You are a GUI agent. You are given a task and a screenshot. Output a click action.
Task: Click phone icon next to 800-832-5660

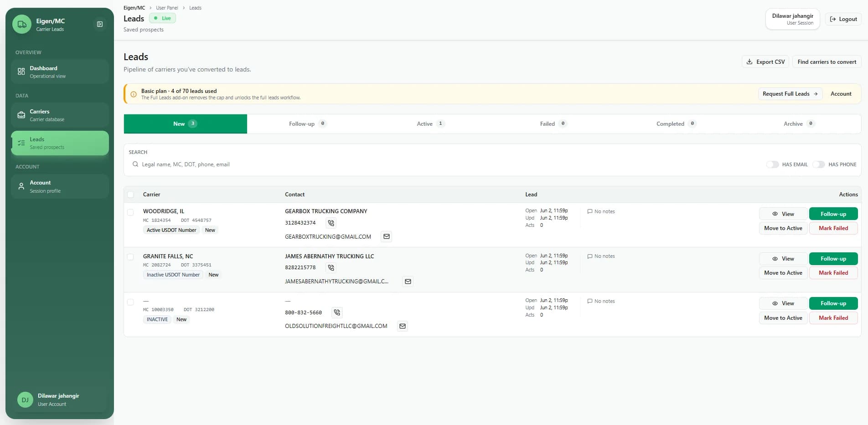coord(337,312)
